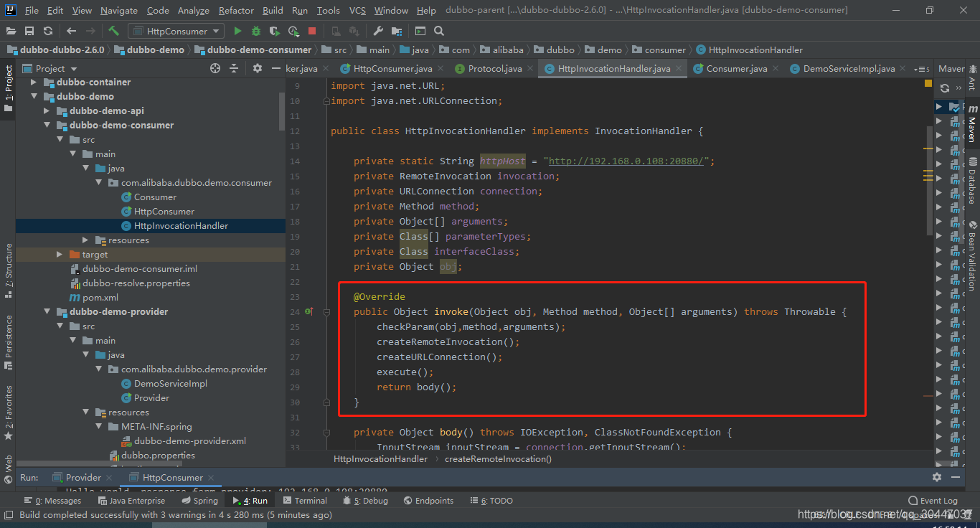Expand the dubbo-container node
The height and width of the screenshot is (528, 980).
34,82
